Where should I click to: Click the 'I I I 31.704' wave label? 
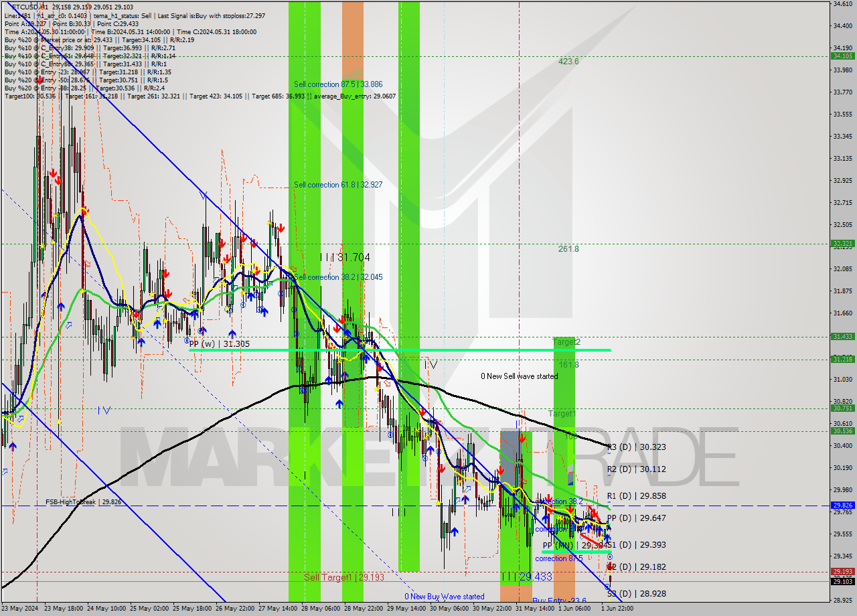(x=345, y=257)
